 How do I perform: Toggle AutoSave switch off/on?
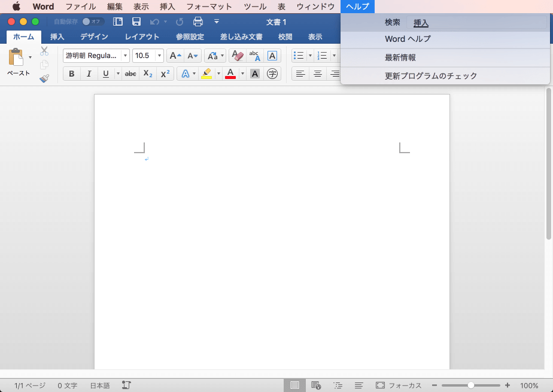[x=93, y=22]
